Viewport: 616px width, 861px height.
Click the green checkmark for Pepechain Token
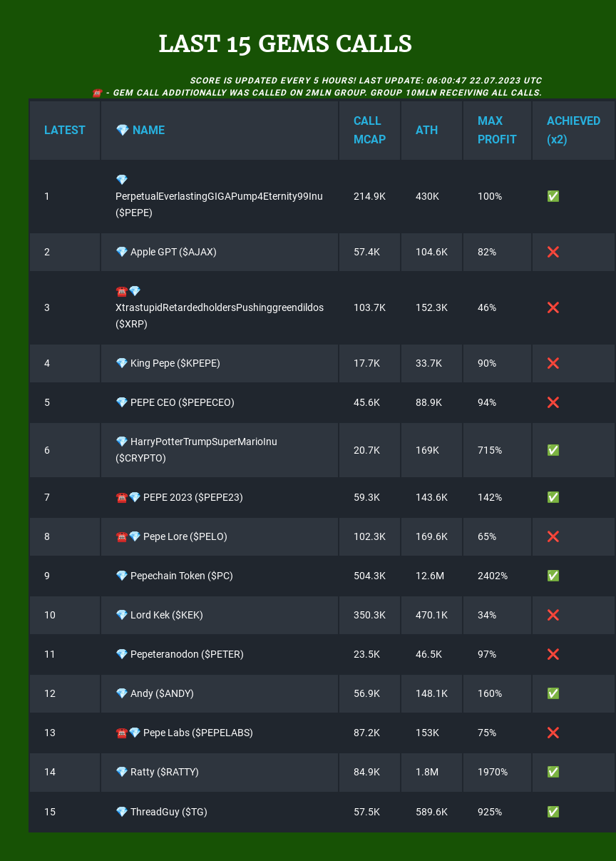coord(553,576)
